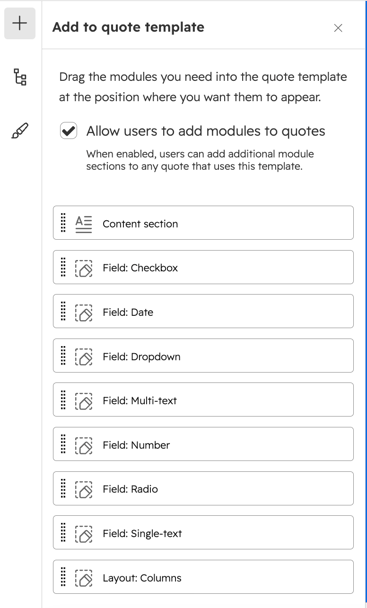The height and width of the screenshot is (608, 367).
Task: Click Field: Multi-text drag handle
Action: 63,400
